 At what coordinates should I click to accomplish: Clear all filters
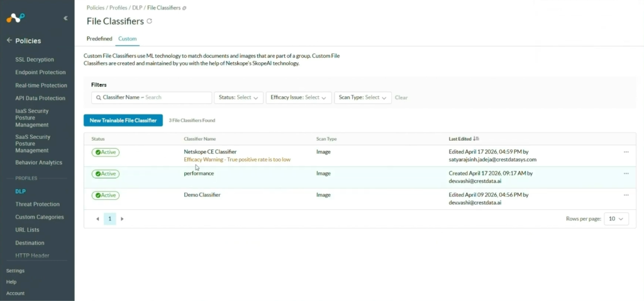pyautogui.click(x=401, y=98)
